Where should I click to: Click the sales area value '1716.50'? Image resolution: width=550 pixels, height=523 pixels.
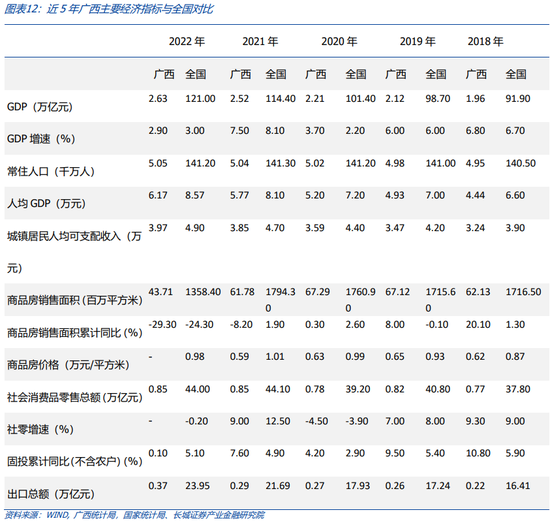[x=523, y=292]
